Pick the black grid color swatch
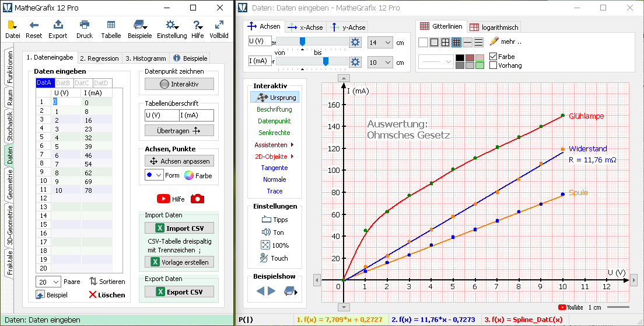The width and height of the screenshot is (644, 326). click(460, 58)
